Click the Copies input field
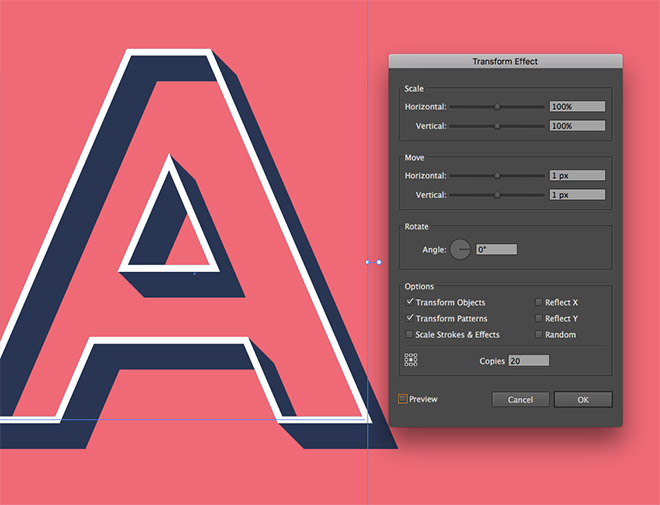Image resolution: width=660 pixels, height=505 pixels. (x=528, y=360)
